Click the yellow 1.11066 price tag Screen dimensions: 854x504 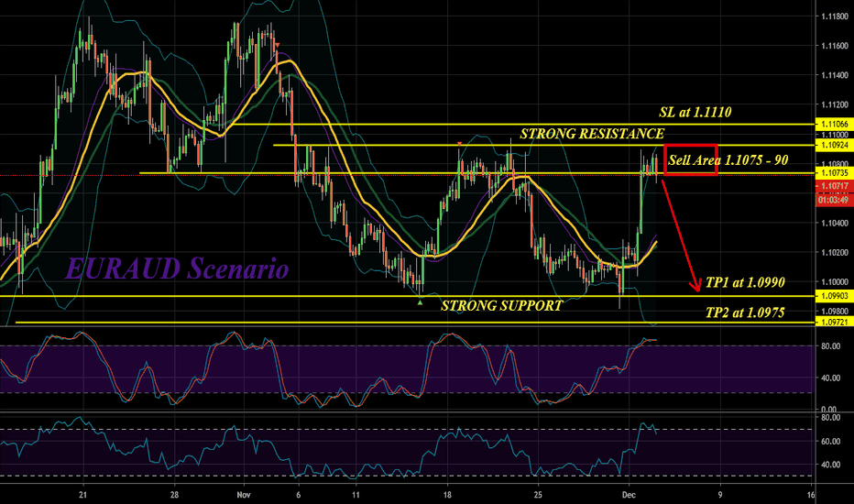tap(832, 124)
